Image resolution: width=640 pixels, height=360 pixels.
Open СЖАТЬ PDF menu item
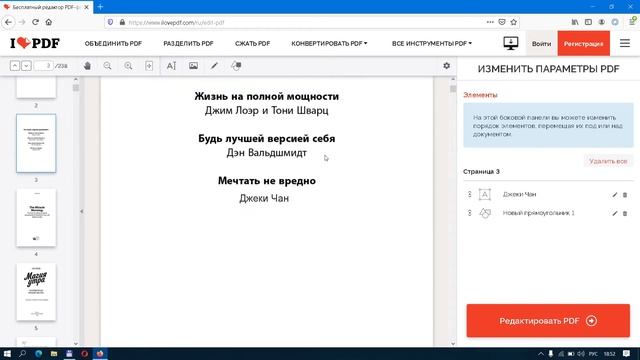click(252, 43)
